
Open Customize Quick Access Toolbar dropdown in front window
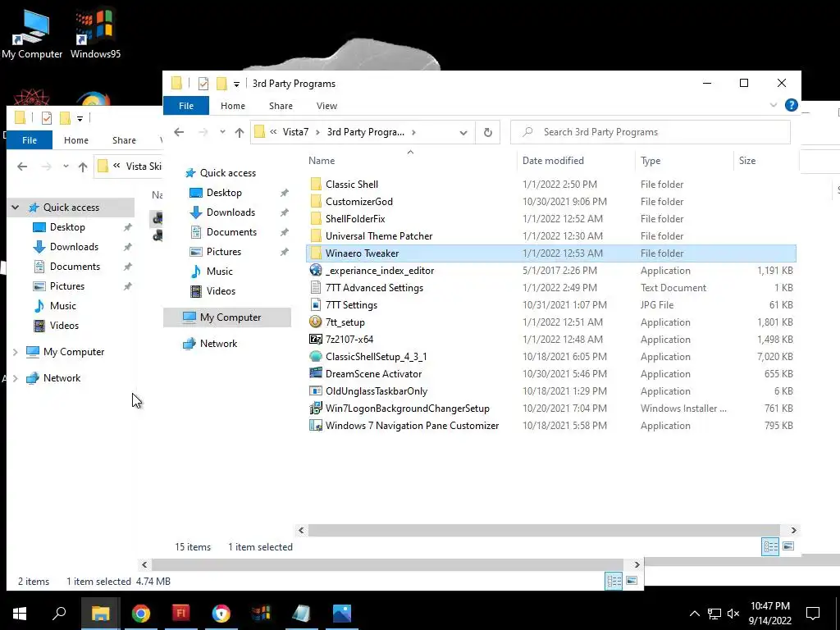point(236,84)
